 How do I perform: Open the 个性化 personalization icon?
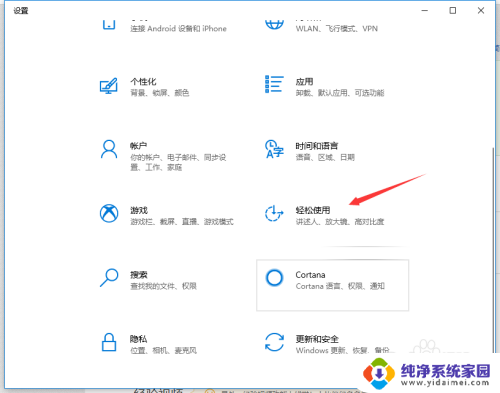tap(109, 86)
